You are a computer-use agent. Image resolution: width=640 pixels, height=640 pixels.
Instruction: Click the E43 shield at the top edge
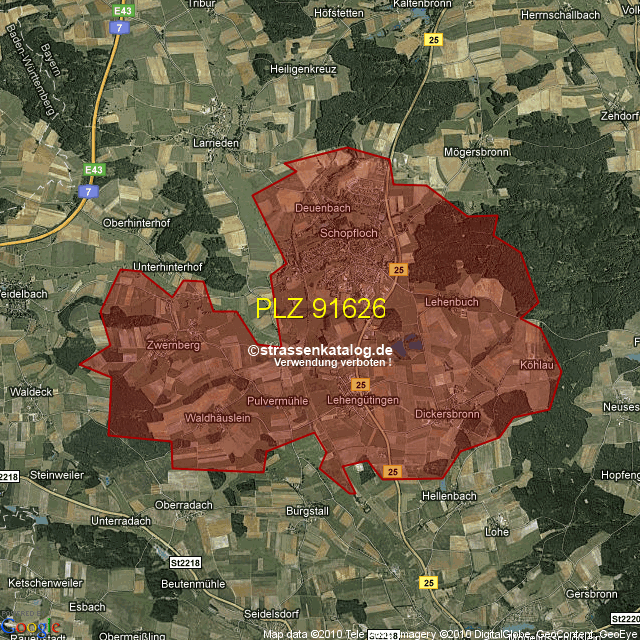pyautogui.click(x=123, y=11)
